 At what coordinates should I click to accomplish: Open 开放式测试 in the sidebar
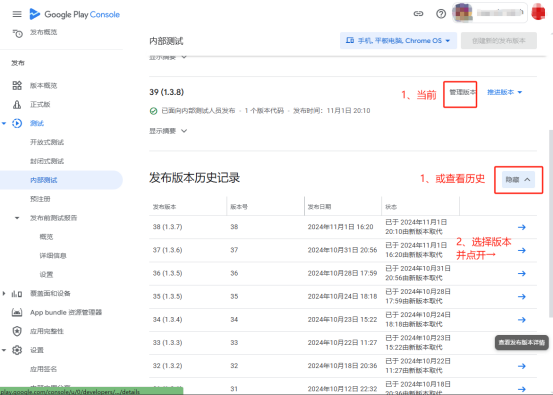(47, 142)
